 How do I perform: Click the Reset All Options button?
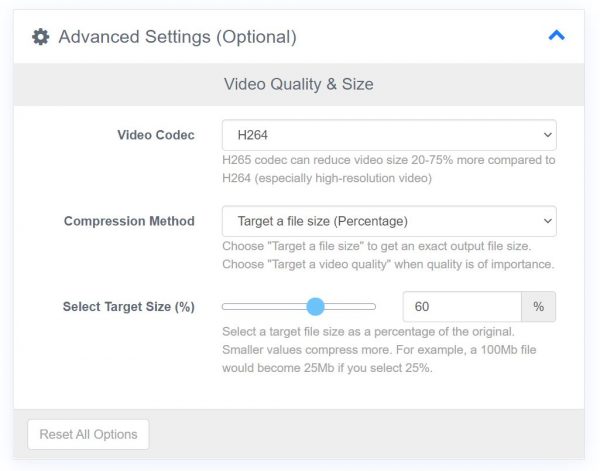[x=88, y=434]
